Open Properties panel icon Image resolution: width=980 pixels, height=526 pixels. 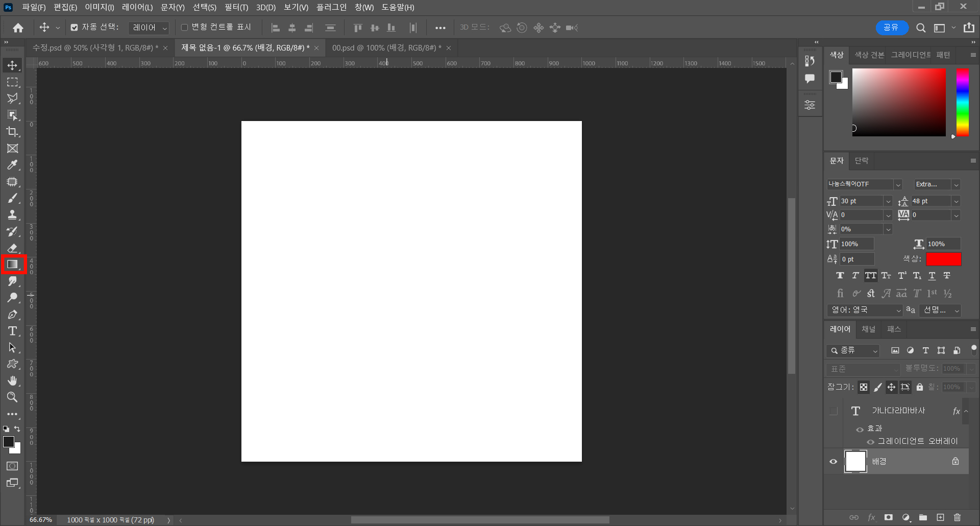810,105
